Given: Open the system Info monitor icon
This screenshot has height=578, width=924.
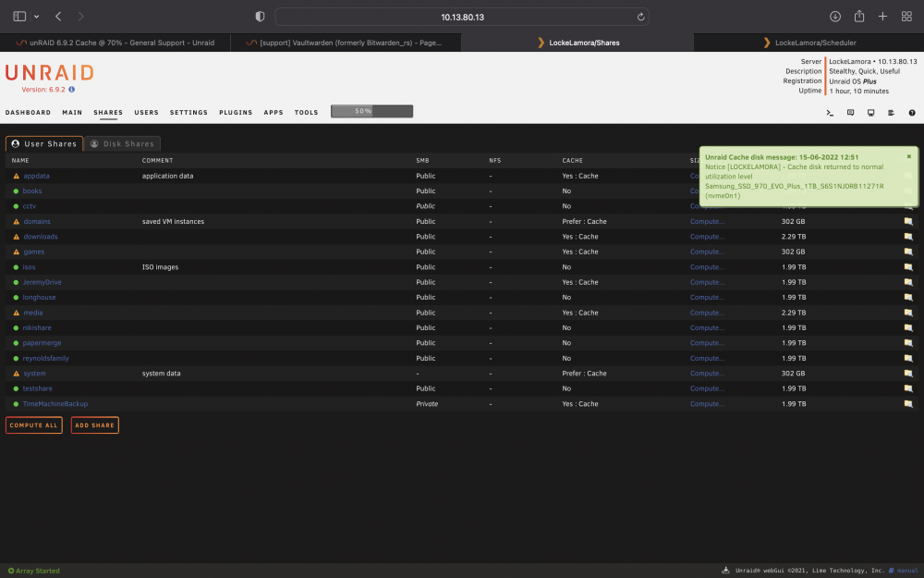Looking at the screenshot, I should click(871, 113).
